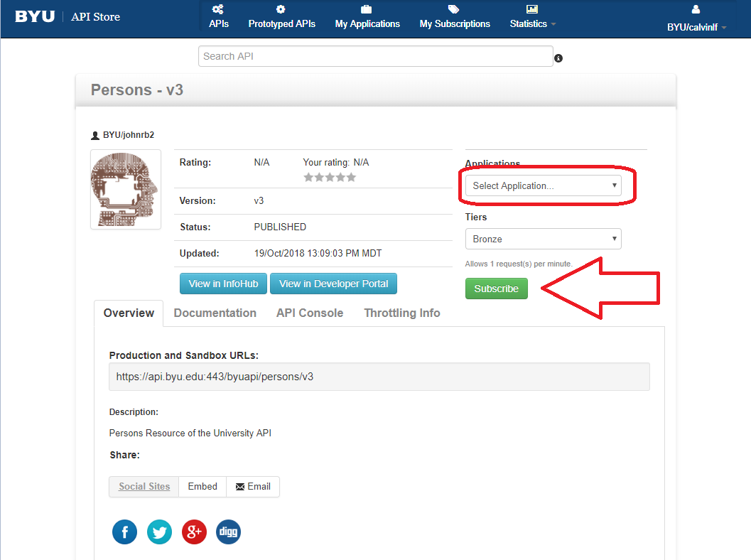
Task: Click the search info icon
Action: tap(558, 58)
